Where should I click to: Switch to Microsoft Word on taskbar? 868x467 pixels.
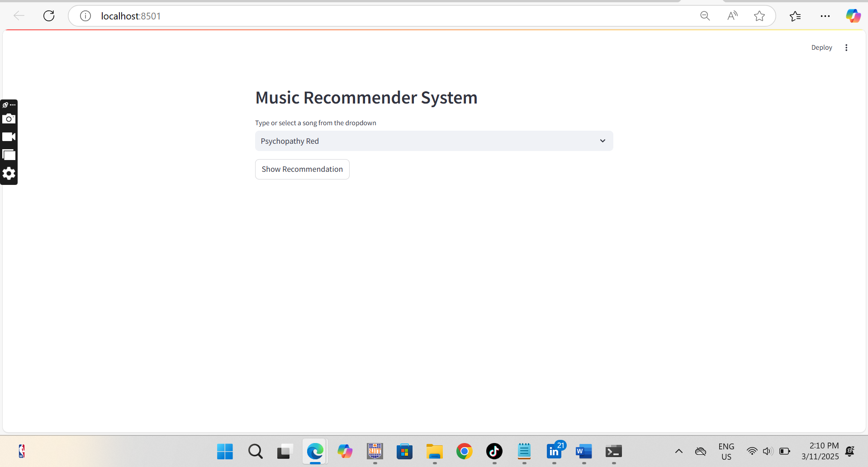pyautogui.click(x=584, y=451)
